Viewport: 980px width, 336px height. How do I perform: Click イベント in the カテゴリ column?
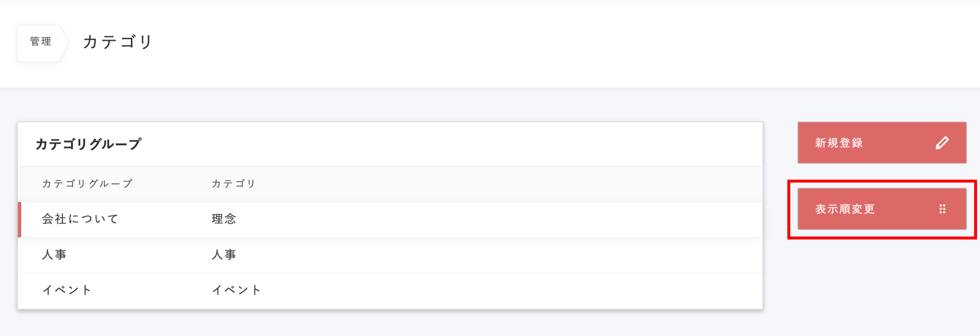tap(236, 290)
